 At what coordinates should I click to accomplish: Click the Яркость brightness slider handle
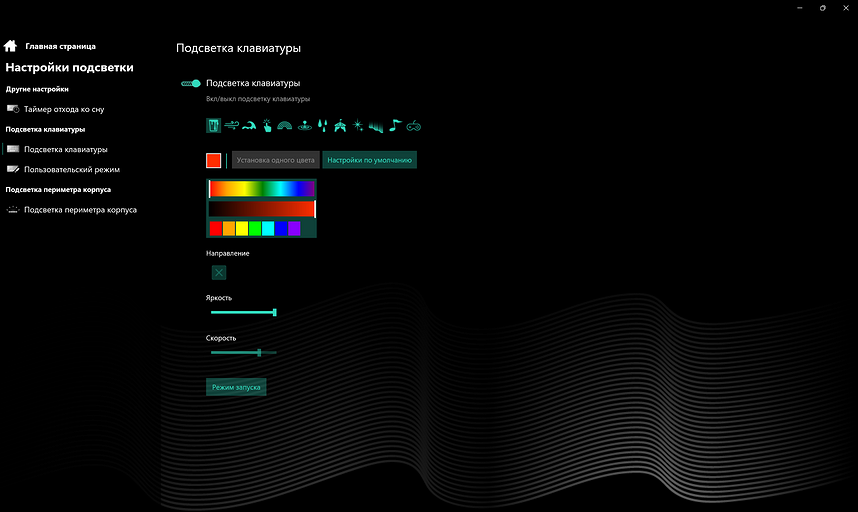(x=274, y=313)
